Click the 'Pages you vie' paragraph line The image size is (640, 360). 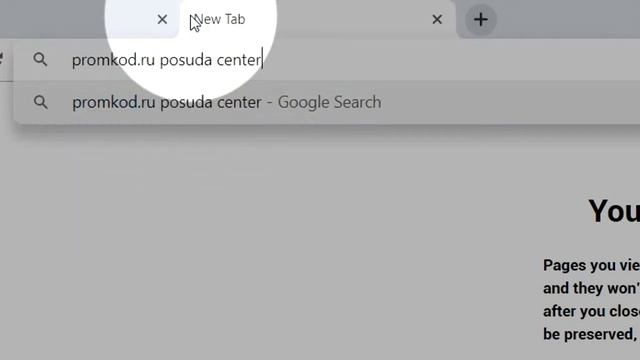(591, 265)
